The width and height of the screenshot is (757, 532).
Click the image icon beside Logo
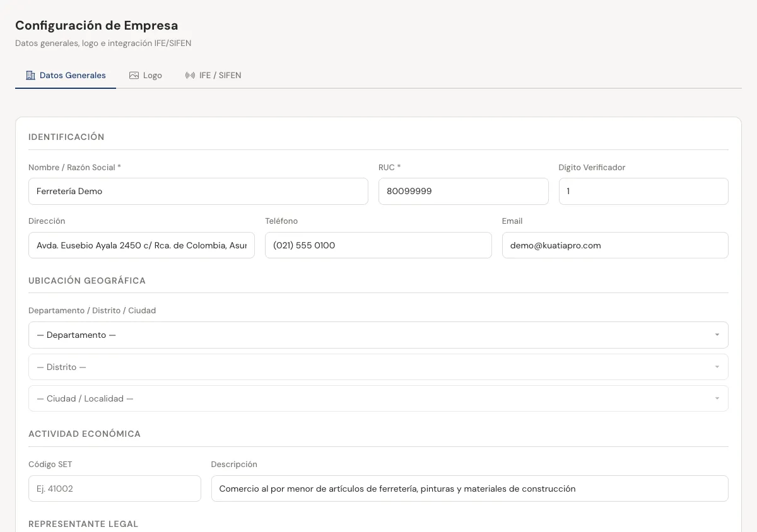tap(134, 75)
